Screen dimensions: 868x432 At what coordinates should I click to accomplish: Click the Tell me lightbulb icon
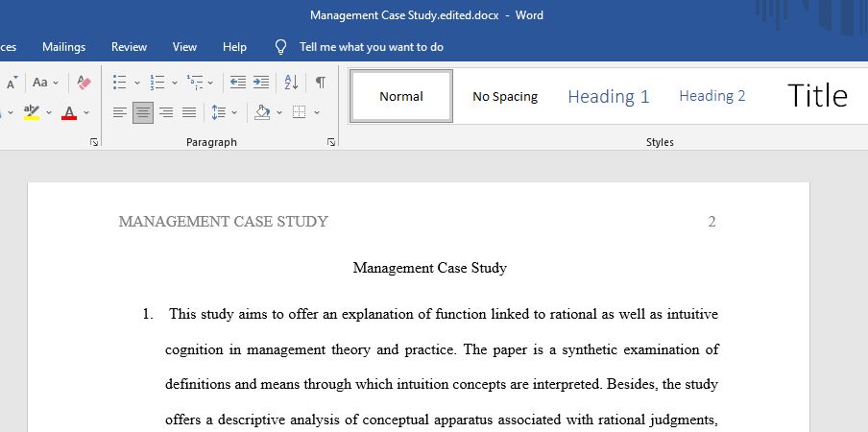(280, 47)
